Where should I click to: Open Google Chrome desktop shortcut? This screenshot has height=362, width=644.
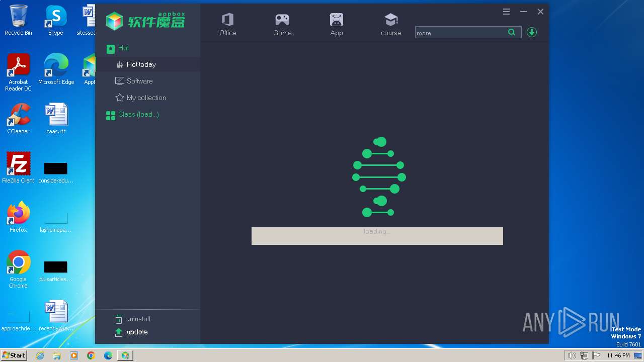tap(18, 269)
